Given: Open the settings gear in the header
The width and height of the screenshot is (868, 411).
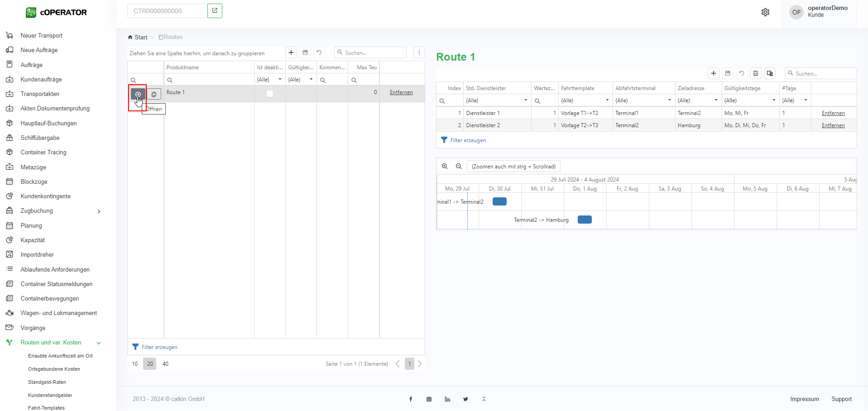Looking at the screenshot, I should (x=765, y=12).
